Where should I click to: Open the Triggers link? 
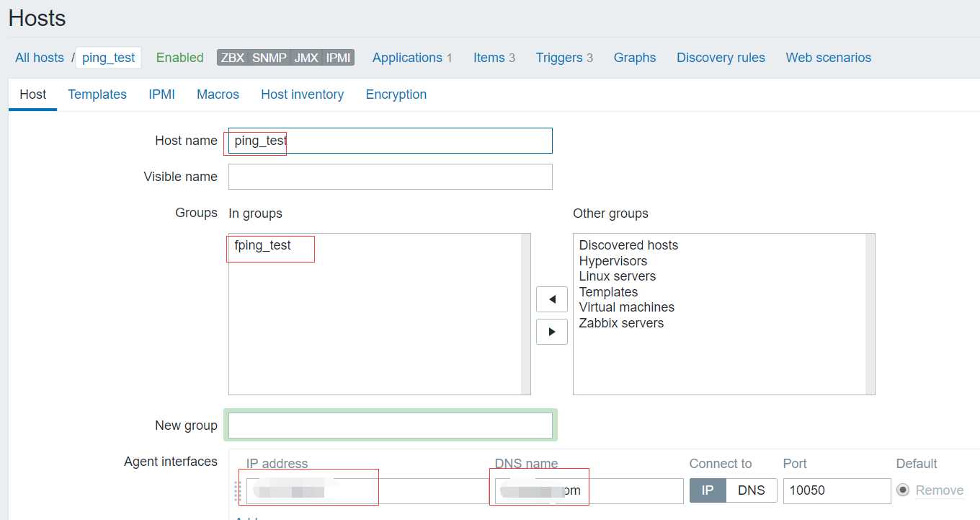558,58
